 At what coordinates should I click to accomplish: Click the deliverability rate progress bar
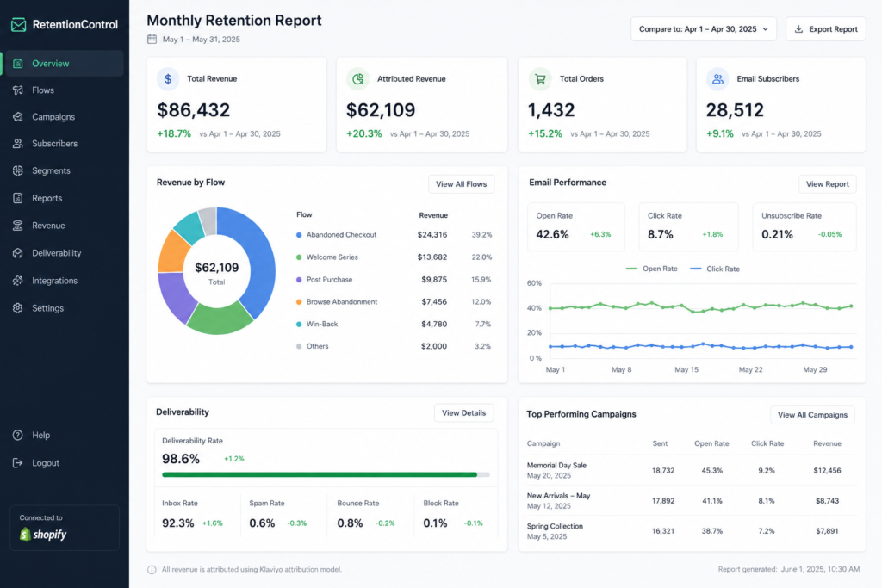[326, 474]
